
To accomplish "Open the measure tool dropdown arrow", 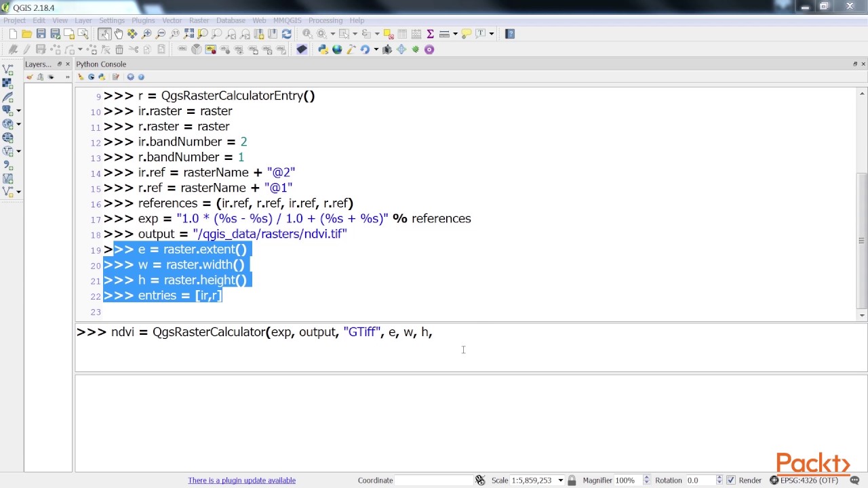I will pos(455,34).
